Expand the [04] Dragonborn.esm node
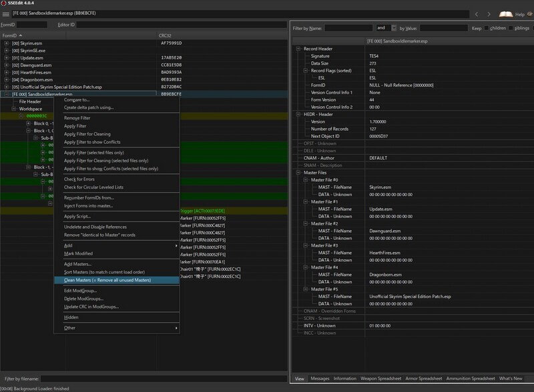The width and height of the screenshot is (534, 392). coord(6,79)
